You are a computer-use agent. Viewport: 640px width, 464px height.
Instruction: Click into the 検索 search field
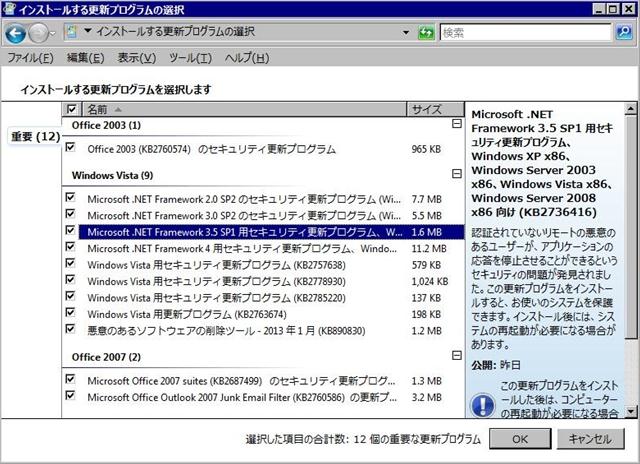tap(526, 32)
